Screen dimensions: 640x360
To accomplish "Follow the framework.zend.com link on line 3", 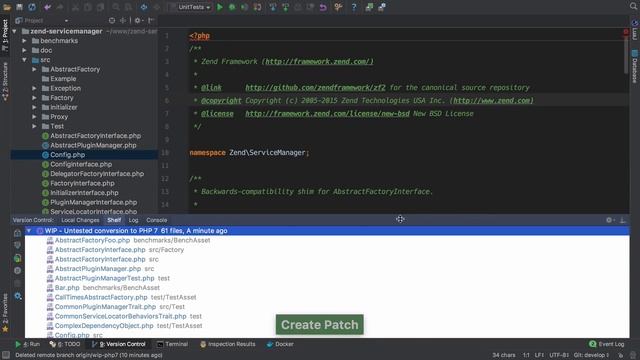I will pyautogui.click(x=319, y=62).
